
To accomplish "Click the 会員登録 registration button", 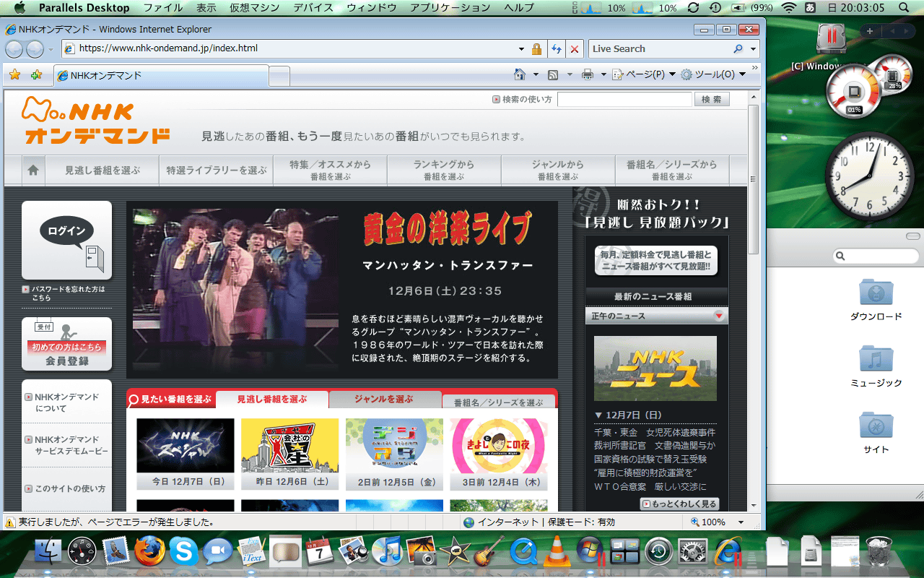I will [67, 344].
